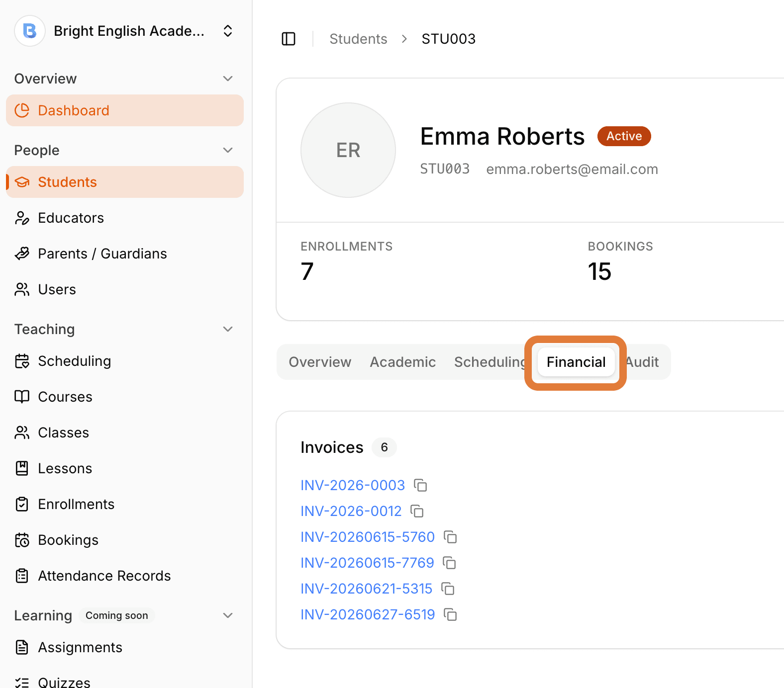Click the Active status badge
Viewport: 784px width, 688px height.
click(x=624, y=136)
